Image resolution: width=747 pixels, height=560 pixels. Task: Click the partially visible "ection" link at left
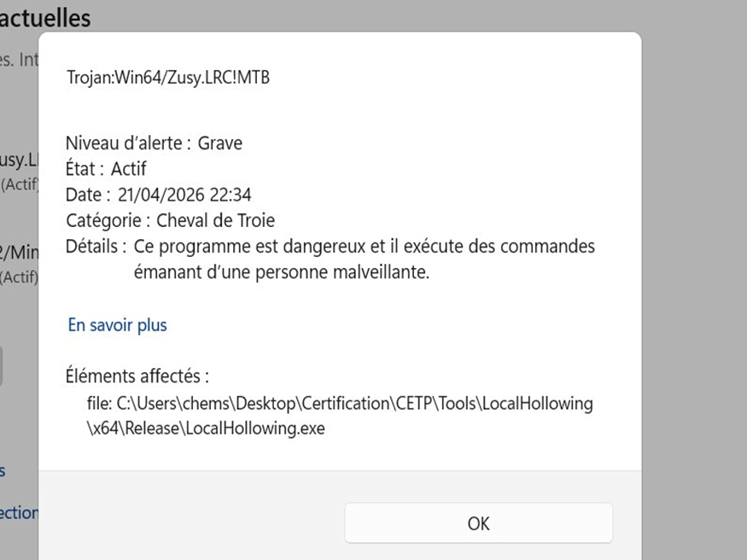click(19, 512)
